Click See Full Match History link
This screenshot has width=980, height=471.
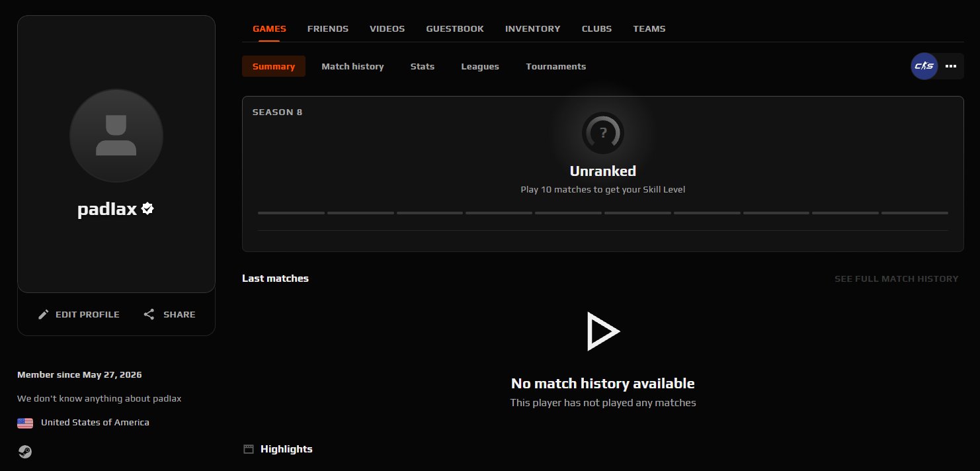click(x=896, y=278)
